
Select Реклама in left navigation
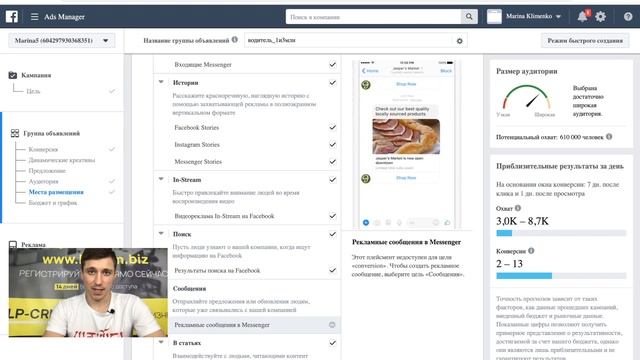point(33,245)
